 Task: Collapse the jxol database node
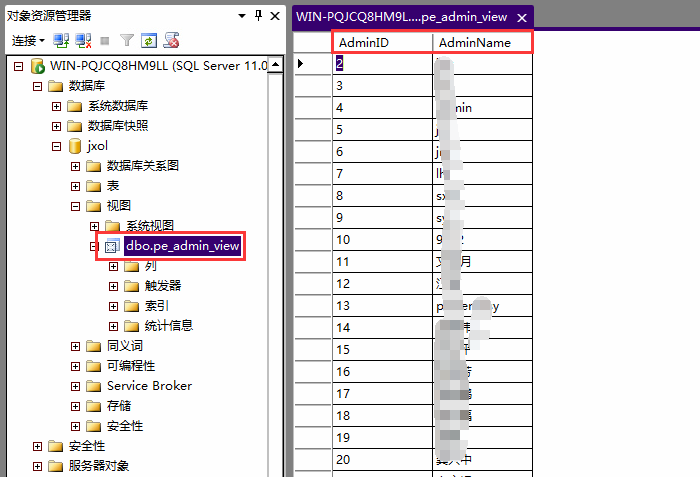point(56,146)
